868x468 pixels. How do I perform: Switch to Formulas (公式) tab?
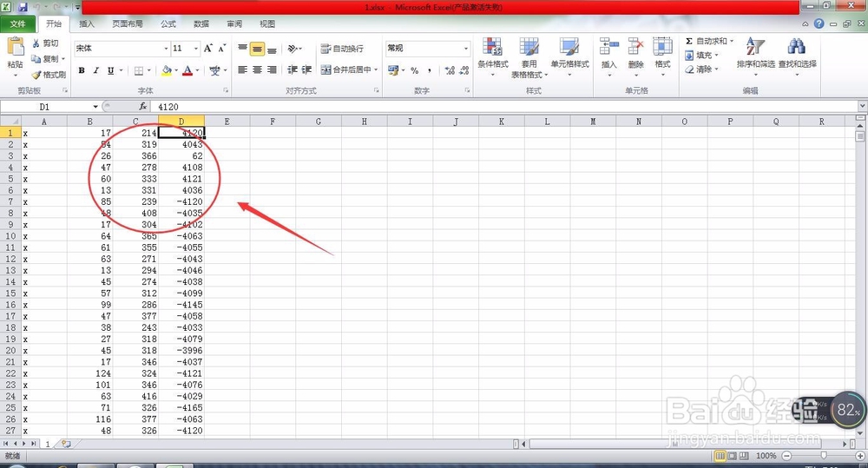click(168, 23)
